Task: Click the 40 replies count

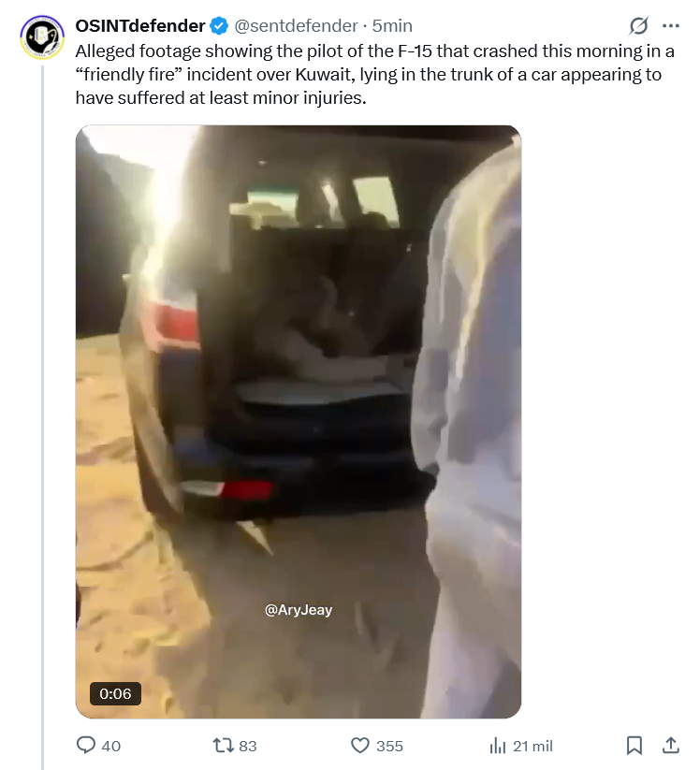Action: point(111,746)
